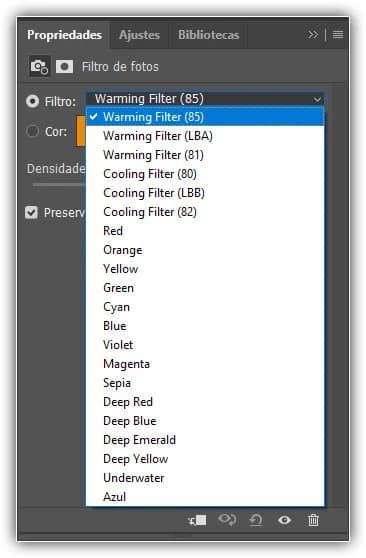Expand panels with double chevron
Image resolution: width=366 pixels, height=558 pixels.
pyautogui.click(x=313, y=34)
